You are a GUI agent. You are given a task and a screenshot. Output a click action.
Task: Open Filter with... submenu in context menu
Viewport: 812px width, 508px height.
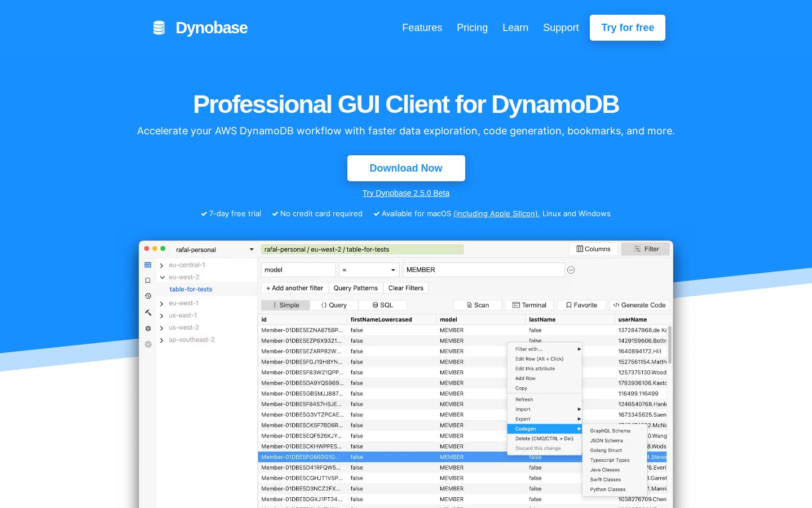[x=545, y=349]
